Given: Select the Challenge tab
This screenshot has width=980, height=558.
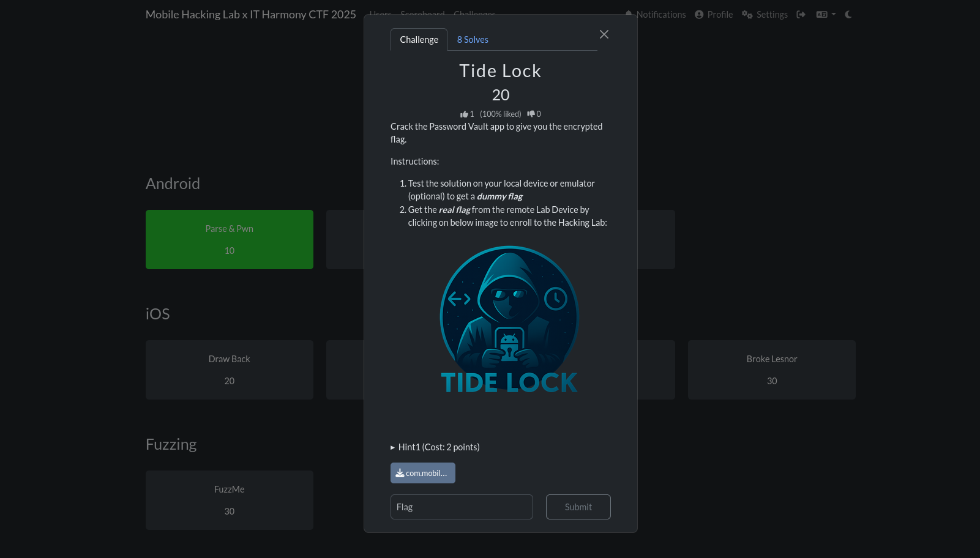Looking at the screenshot, I should pos(419,39).
